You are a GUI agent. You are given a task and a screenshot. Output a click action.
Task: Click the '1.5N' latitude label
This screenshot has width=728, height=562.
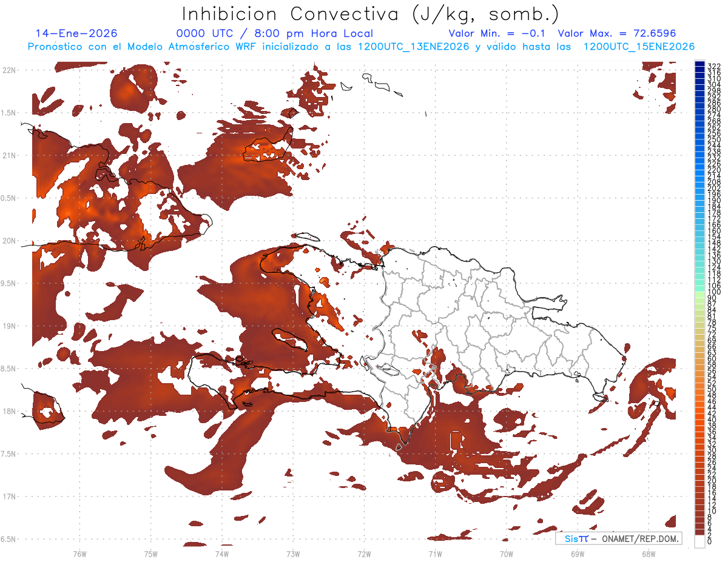9,113
